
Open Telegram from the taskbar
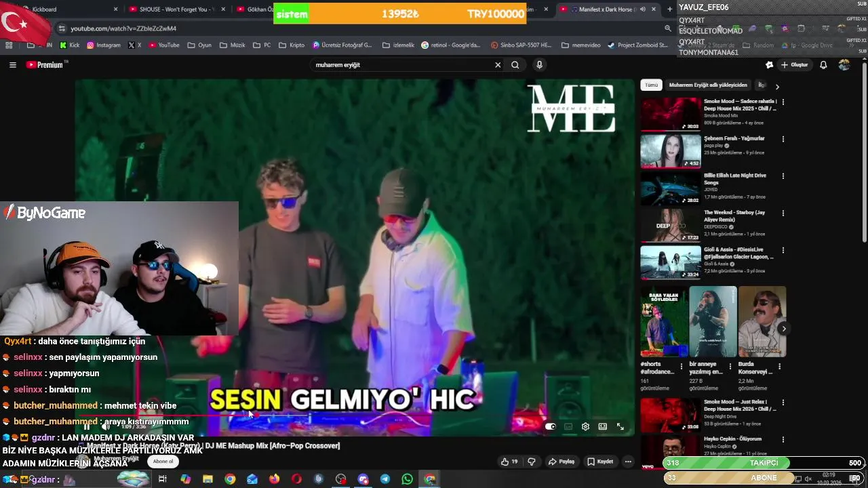[385, 479]
